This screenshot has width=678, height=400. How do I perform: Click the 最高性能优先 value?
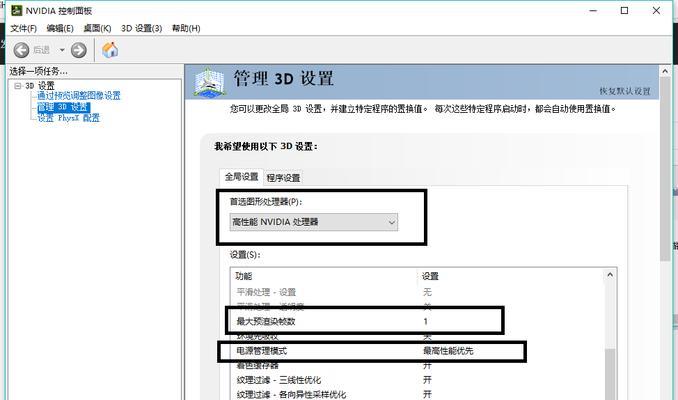tap(448, 351)
